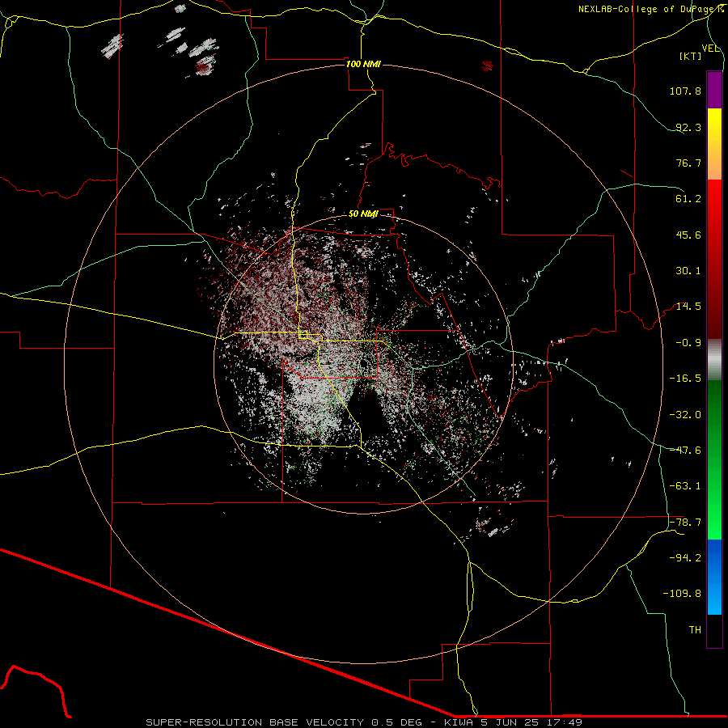Select the -63.1 velocity scale value

(x=685, y=486)
